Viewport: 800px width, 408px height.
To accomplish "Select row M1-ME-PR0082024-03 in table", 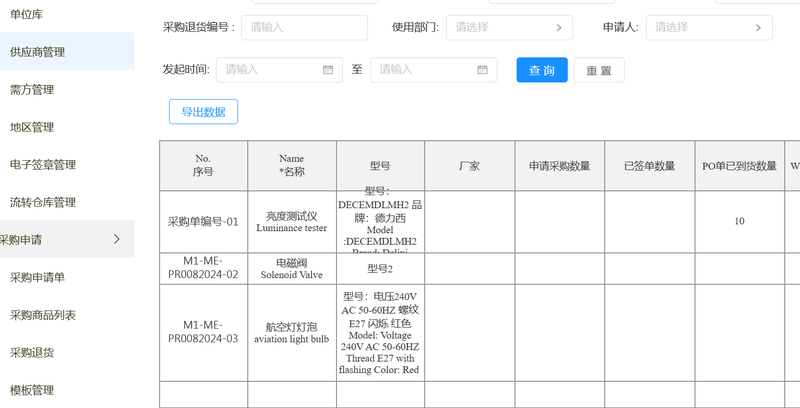I will pos(203,332).
